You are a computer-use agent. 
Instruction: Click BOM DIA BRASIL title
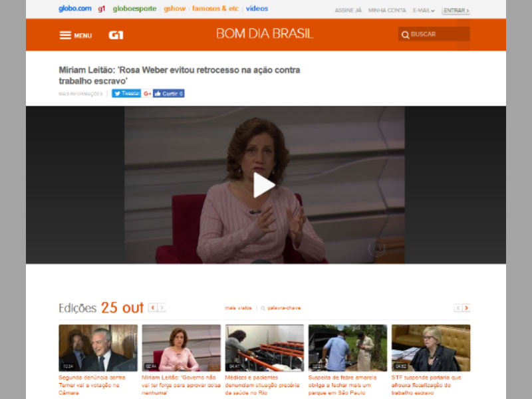coord(265,34)
